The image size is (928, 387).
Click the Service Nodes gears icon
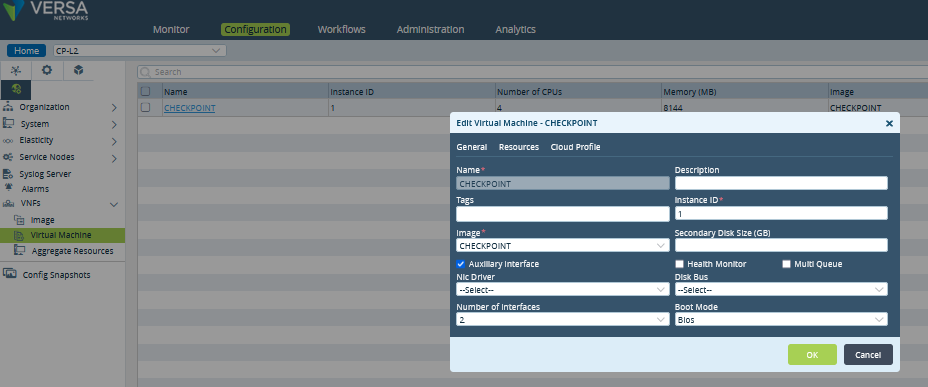[x=8, y=157]
